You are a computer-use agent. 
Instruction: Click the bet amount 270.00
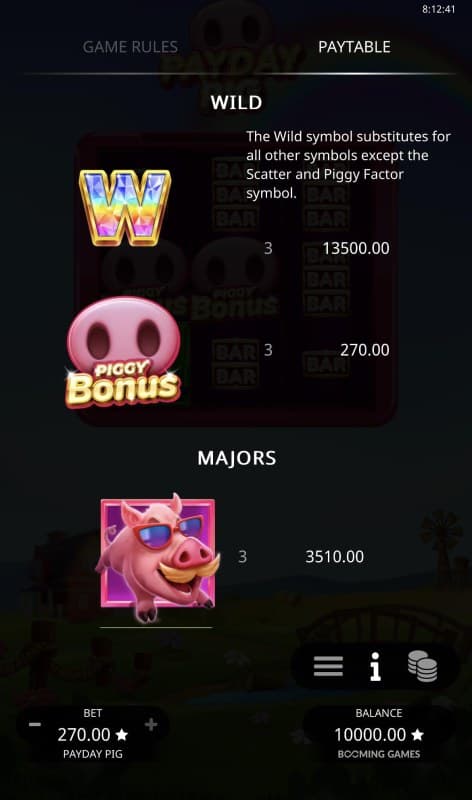point(84,735)
